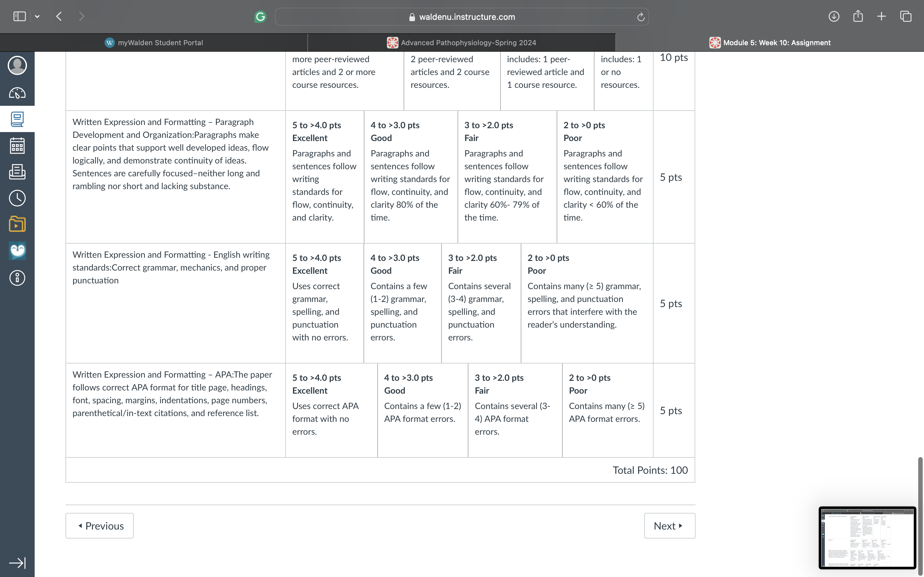The width and height of the screenshot is (924, 577).
Task: Open the sidebar tab group dropdown chevron
Action: tap(37, 16)
